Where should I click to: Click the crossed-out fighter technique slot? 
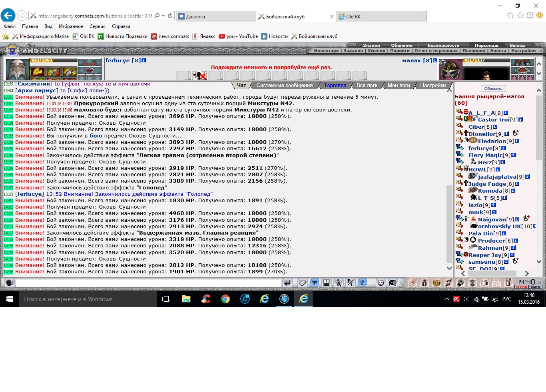click(x=199, y=75)
